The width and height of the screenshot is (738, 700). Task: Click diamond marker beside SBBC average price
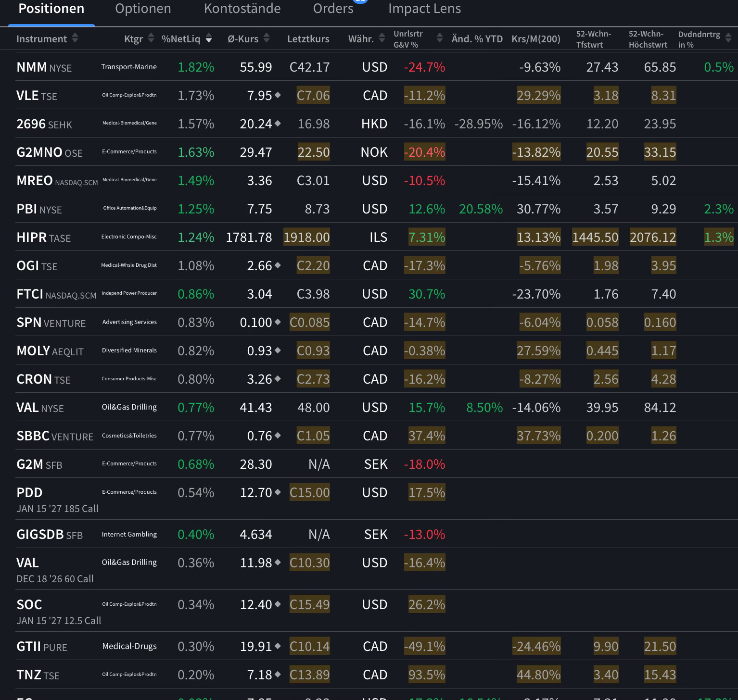point(278,436)
